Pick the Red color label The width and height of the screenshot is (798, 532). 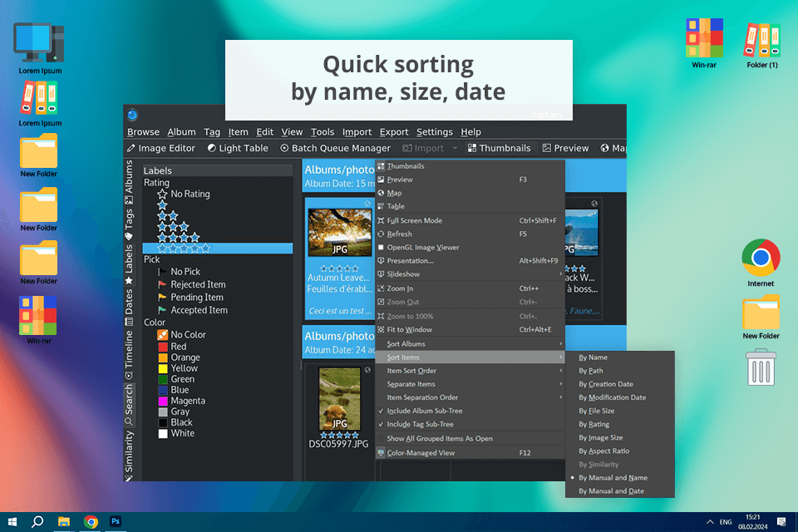pyautogui.click(x=172, y=347)
